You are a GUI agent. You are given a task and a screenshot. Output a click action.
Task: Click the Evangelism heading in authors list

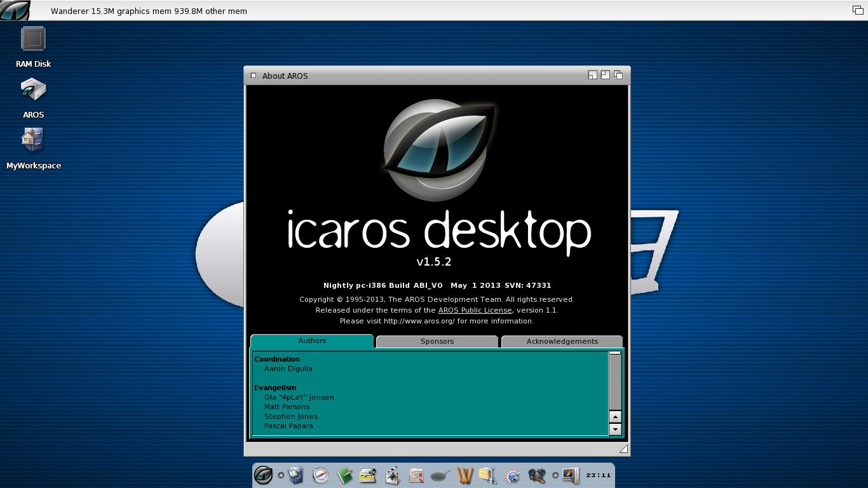(275, 388)
